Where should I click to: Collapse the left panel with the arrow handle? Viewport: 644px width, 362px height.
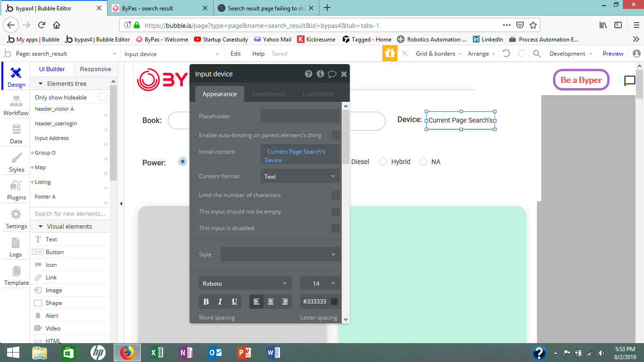pos(121,204)
